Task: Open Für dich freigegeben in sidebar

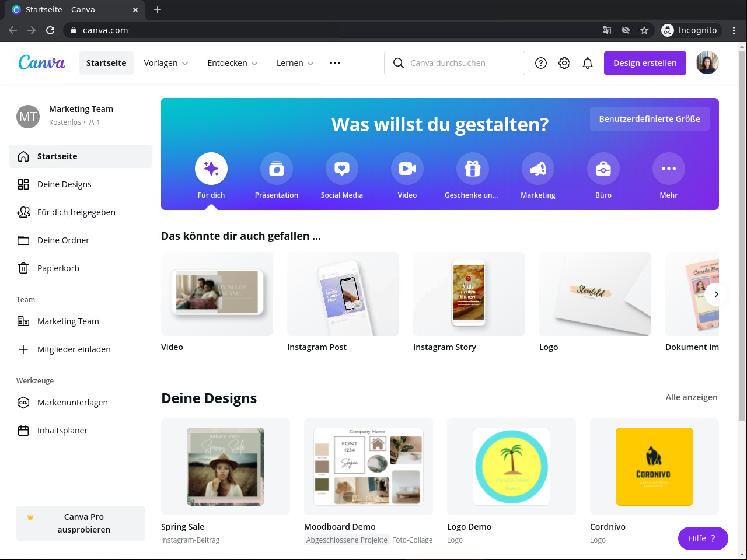Action: coord(81,212)
